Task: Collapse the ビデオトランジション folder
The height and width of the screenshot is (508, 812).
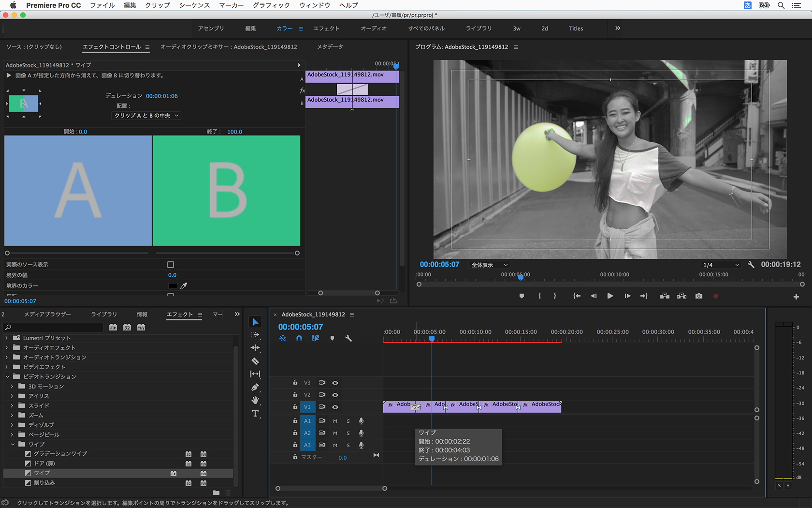Action: [x=7, y=376]
